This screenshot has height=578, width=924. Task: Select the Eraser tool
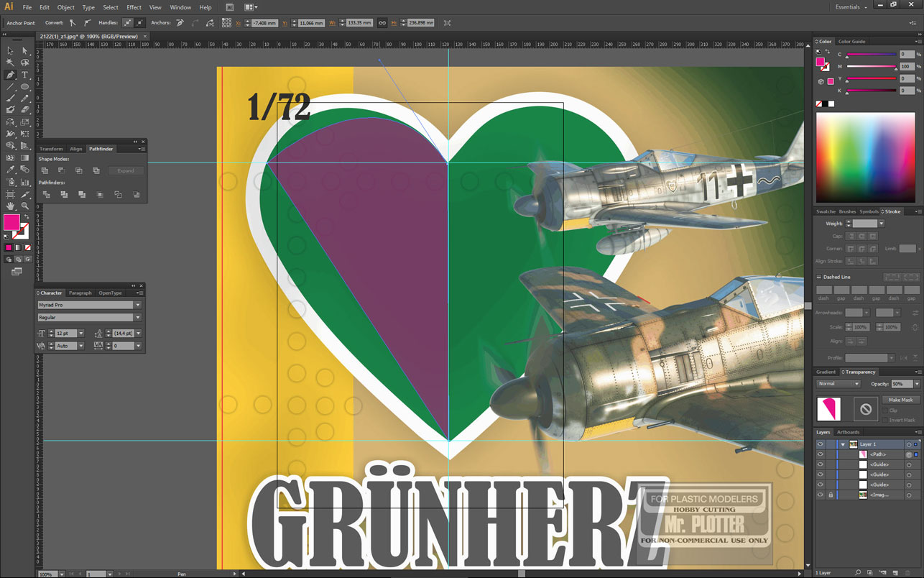[24, 110]
